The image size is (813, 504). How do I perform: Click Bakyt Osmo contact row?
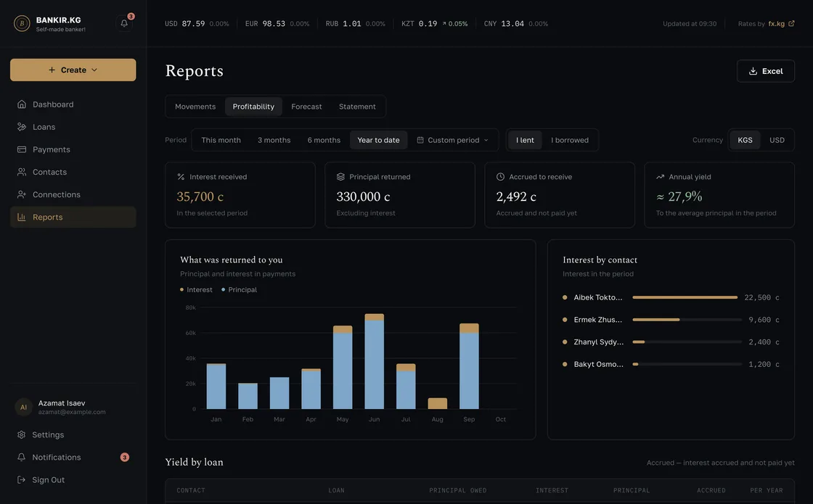[671, 364]
